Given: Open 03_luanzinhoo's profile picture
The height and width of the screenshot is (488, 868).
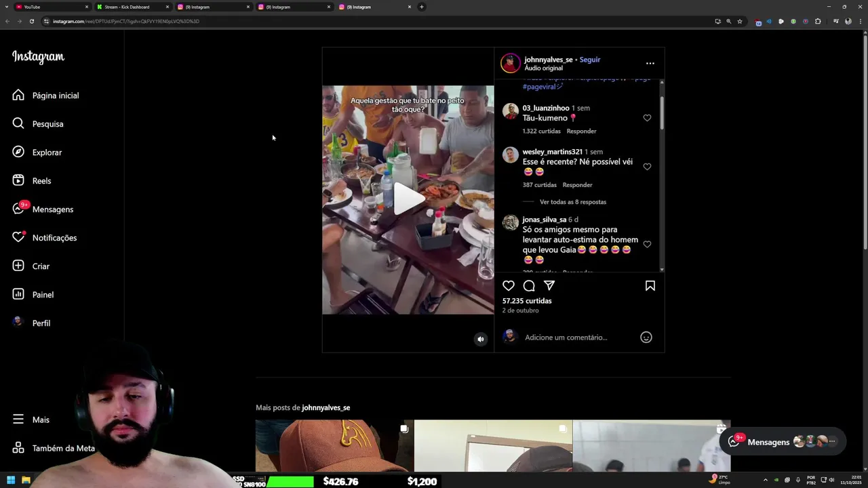Looking at the screenshot, I should pos(511,111).
